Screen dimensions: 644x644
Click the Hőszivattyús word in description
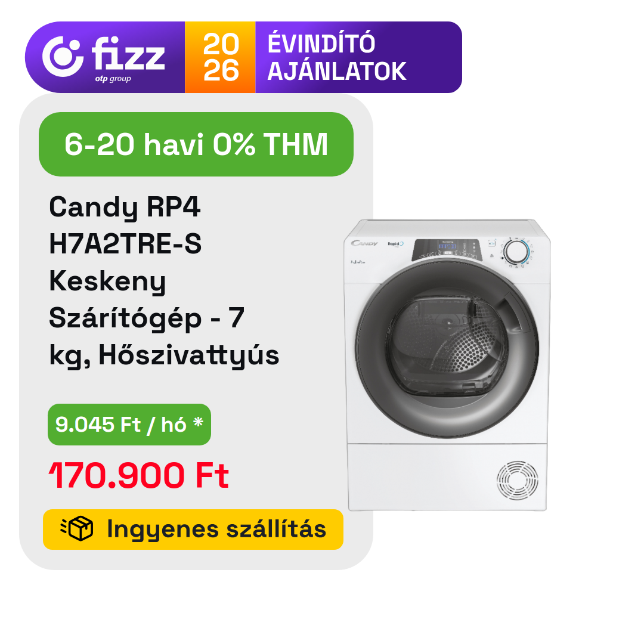pos(189,355)
